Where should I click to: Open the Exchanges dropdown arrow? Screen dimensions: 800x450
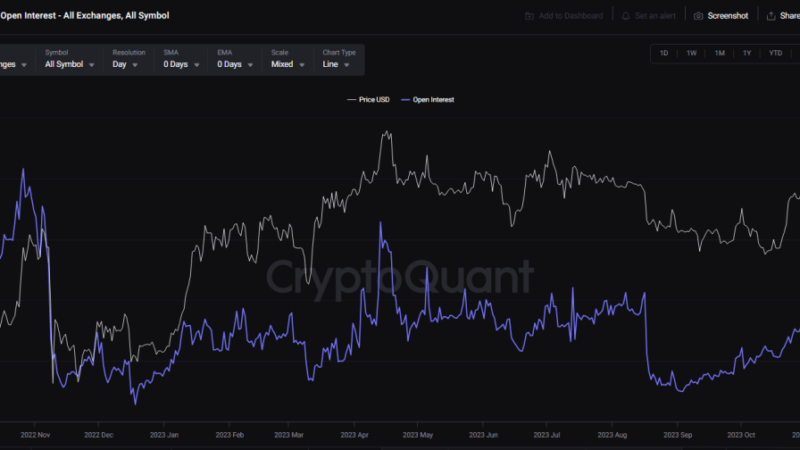24,65
